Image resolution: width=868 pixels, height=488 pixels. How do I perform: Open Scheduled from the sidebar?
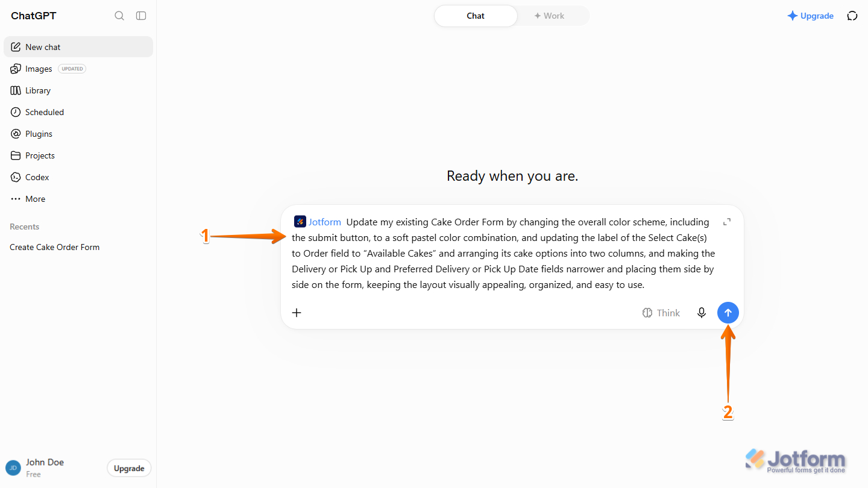point(78,112)
